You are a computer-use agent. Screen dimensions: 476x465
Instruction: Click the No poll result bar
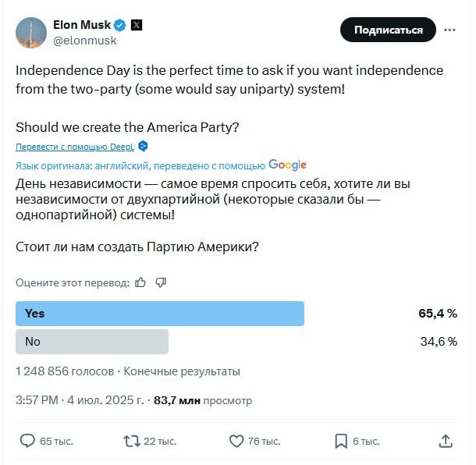click(92, 342)
